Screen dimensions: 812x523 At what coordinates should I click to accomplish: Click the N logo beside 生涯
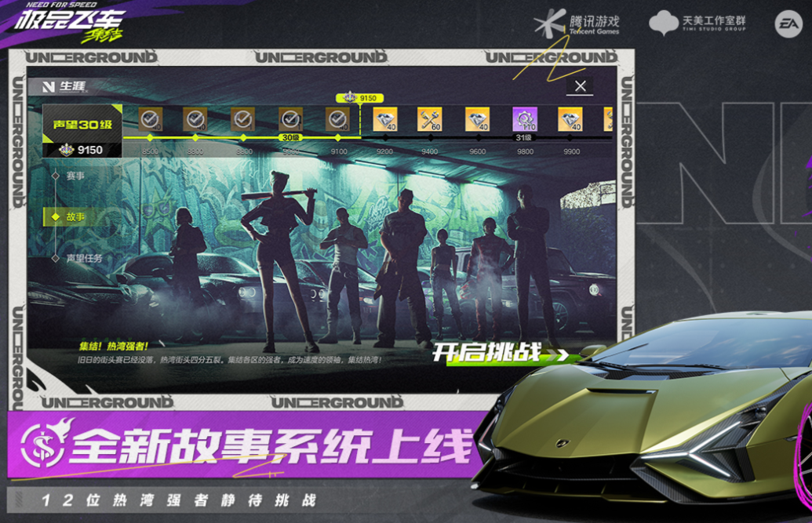coord(49,86)
